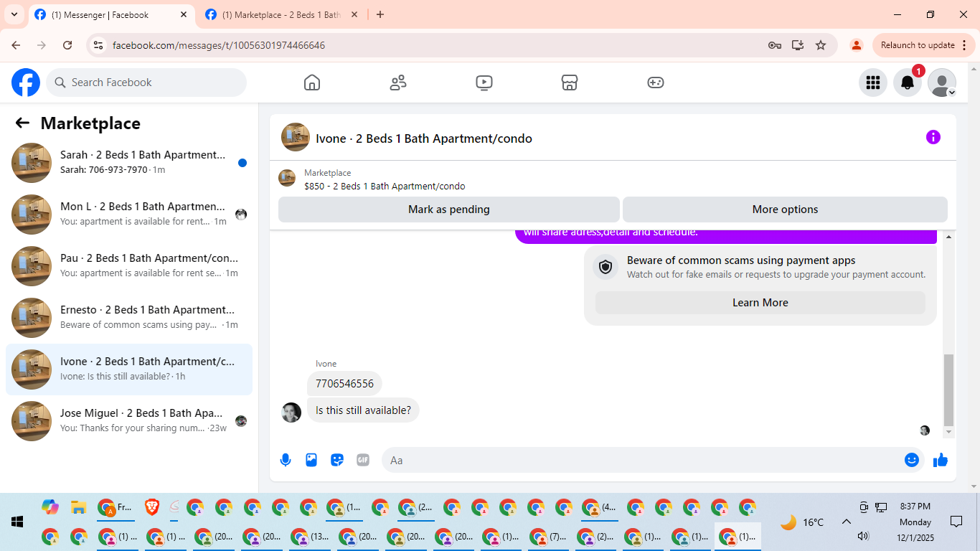Open the More options menu for the listing
Screen dimensions: 980x551
(785, 209)
